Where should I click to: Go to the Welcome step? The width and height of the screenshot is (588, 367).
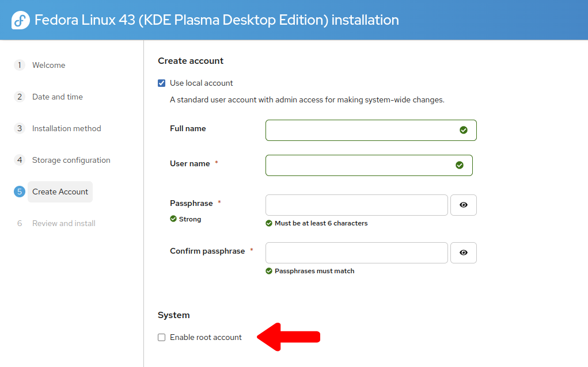48,66
